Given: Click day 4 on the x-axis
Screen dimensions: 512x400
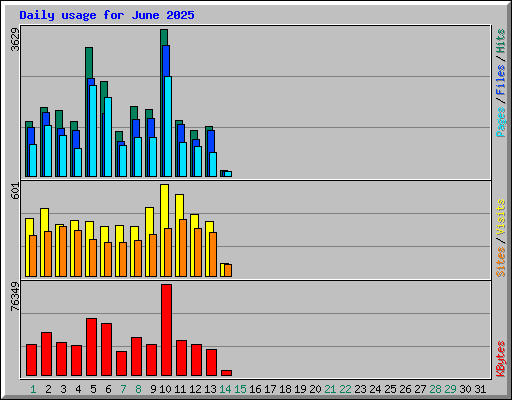Looking at the screenshot, I should 78,389.
